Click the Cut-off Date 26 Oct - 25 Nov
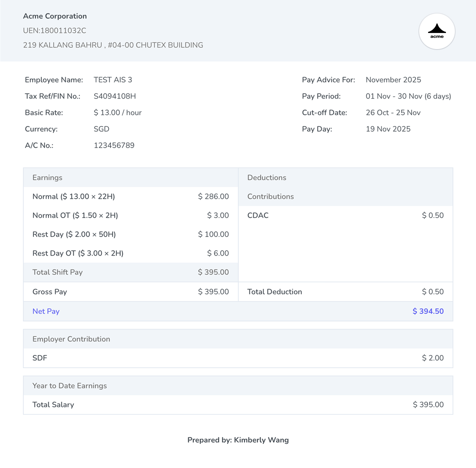The image size is (476, 468). coord(393,113)
